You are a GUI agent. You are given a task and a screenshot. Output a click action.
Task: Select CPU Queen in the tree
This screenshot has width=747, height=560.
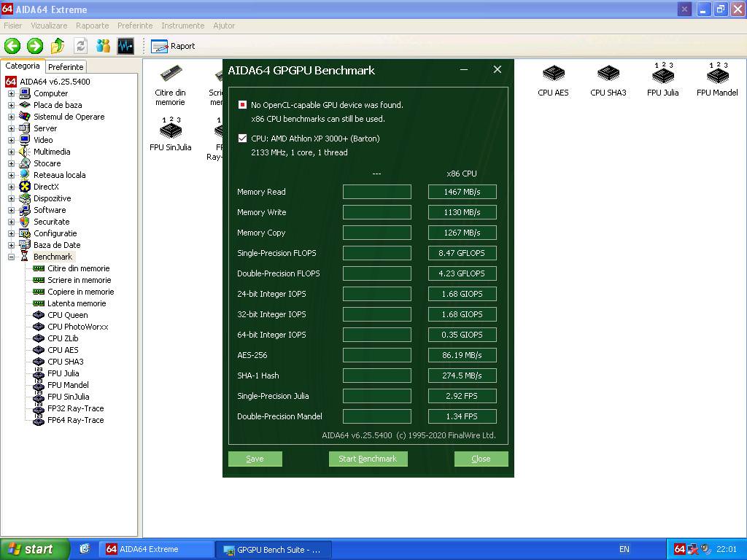(67, 315)
